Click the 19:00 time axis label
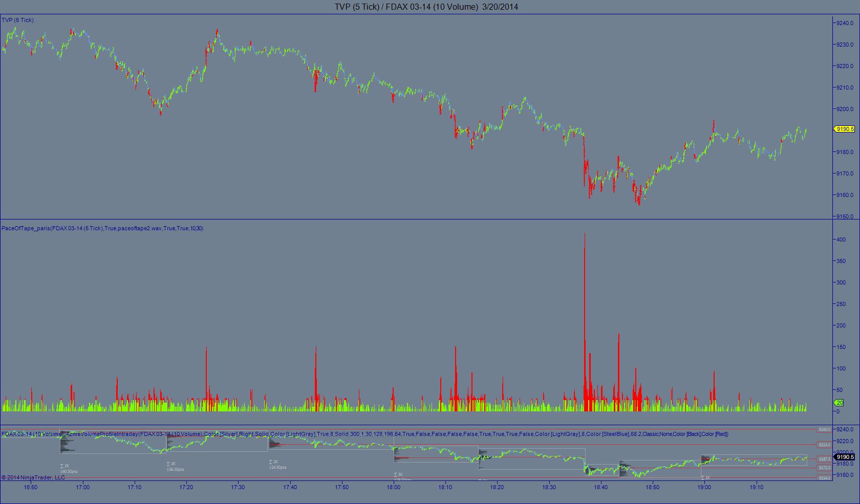Image resolution: width=860 pixels, height=504 pixels. [704, 487]
